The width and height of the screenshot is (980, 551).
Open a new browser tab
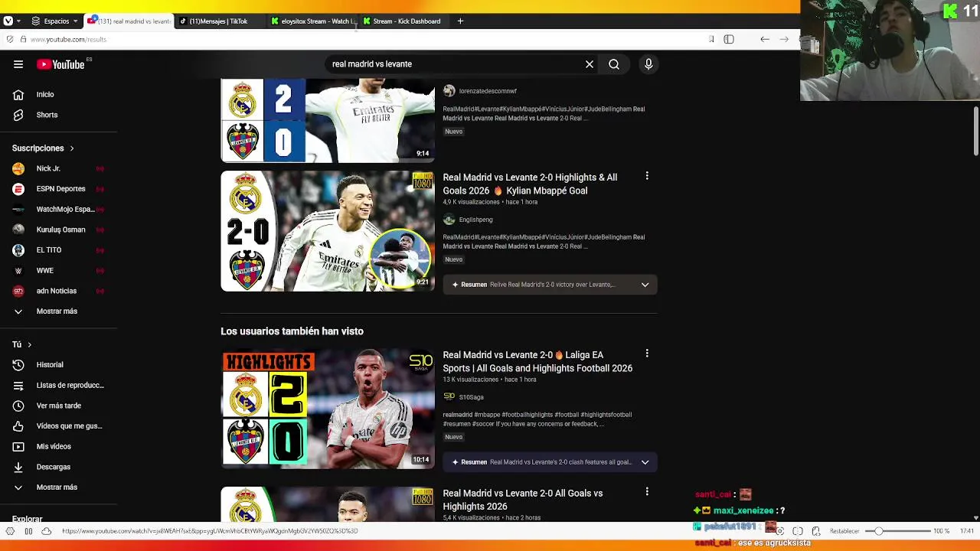click(460, 21)
